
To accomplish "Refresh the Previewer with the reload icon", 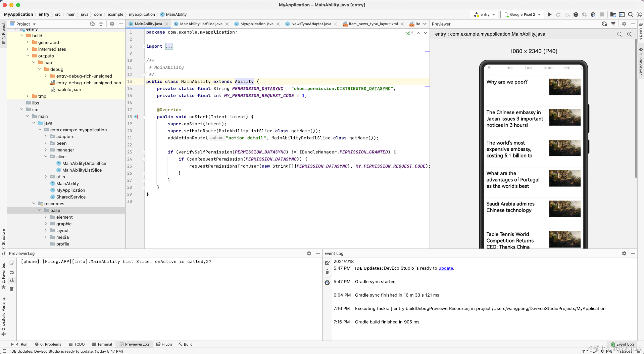I will point(604,24).
